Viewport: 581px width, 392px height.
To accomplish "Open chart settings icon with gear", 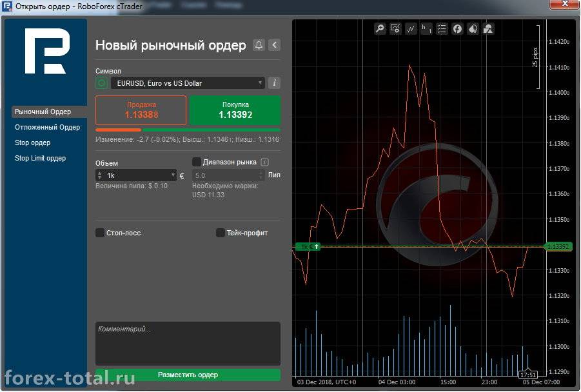I will coord(395,28).
